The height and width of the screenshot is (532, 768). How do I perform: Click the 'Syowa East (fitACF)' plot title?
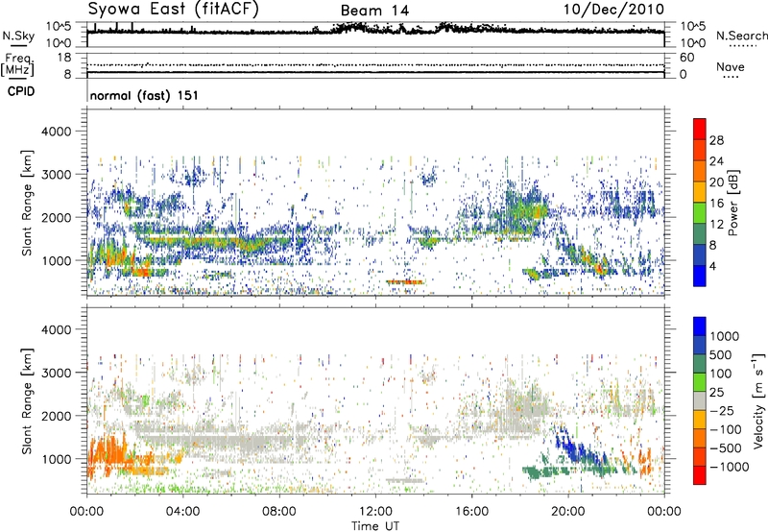[174, 10]
